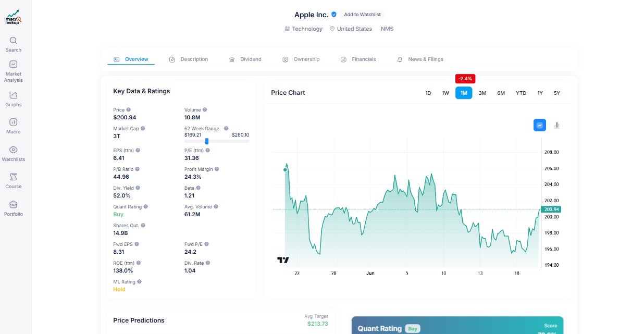Click the P/E (ttm) help icon

click(208, 151)
